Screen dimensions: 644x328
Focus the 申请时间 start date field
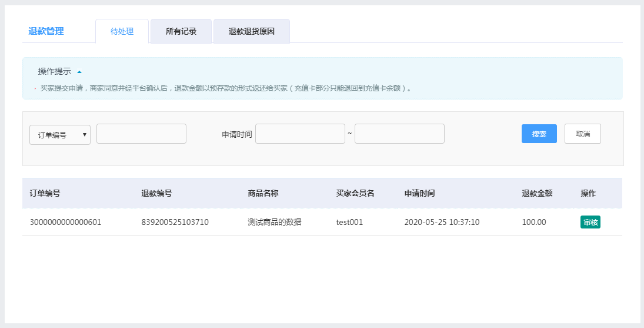pos(300,134)
